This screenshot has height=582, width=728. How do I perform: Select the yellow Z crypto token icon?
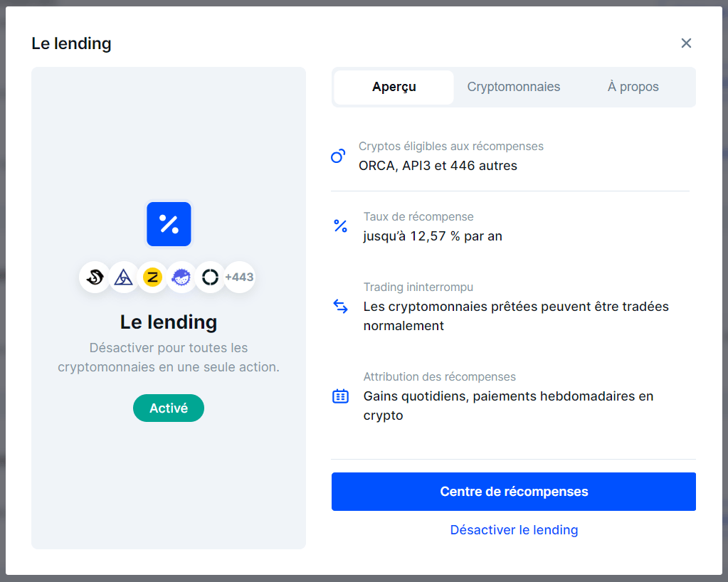[152, 277]
